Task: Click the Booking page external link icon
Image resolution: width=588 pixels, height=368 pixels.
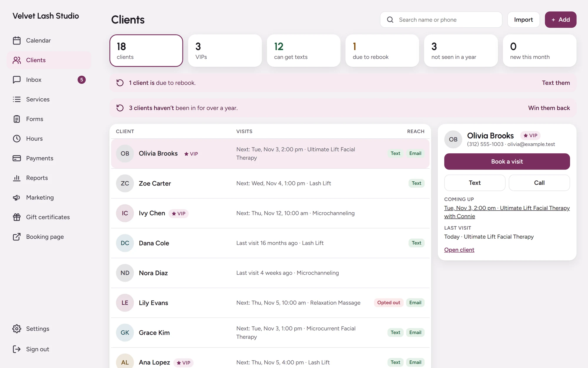Action: coord(17,237)
